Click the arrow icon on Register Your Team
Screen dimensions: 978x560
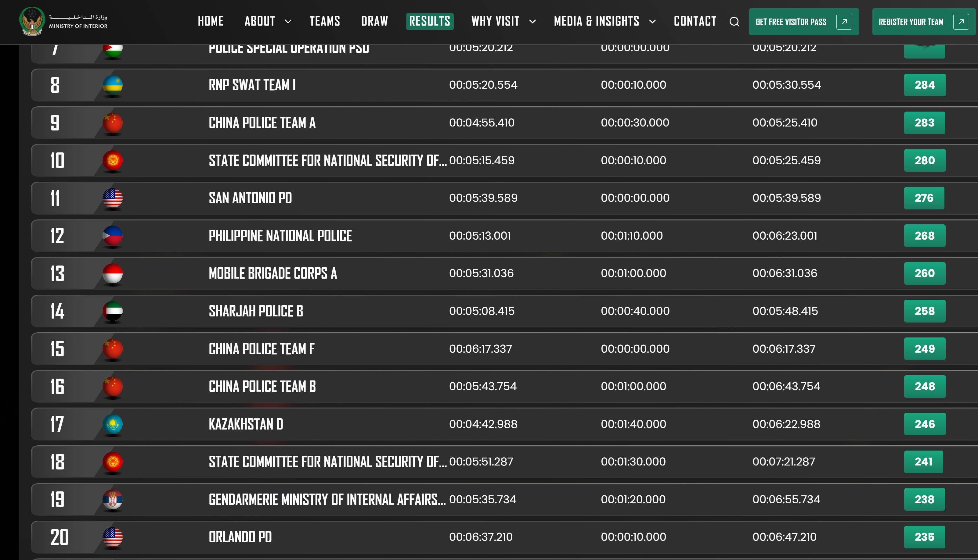coord(961,22)
